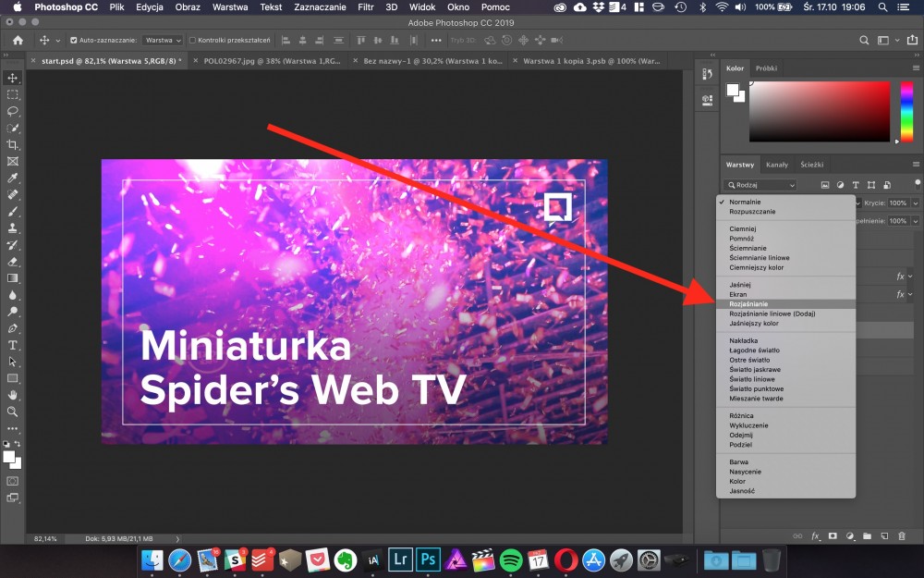Select the Path Selection tool
The height and width of the screenshot is (578, 924).
(12, 362)
